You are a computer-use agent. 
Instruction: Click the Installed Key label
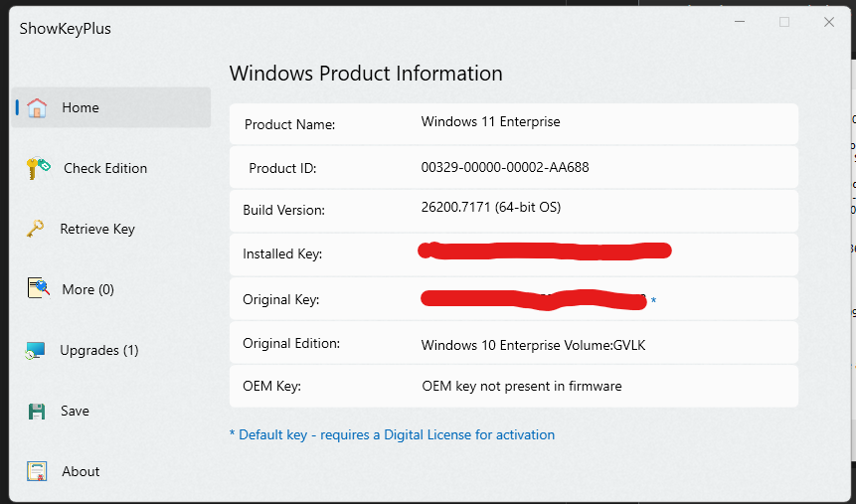pyautogui.click(x=282, y=253)
